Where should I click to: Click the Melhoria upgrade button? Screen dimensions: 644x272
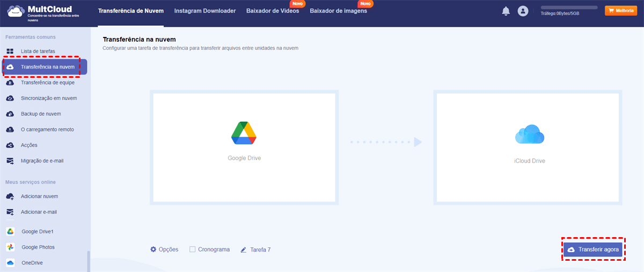click(x=621, y=11)
